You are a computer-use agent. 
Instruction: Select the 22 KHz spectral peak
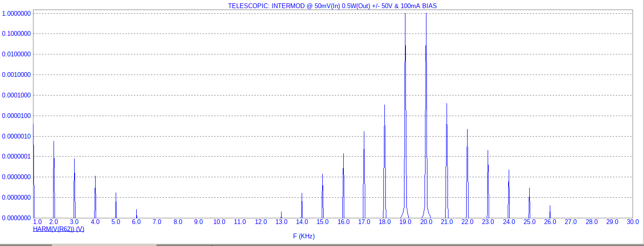click(467, 173)
